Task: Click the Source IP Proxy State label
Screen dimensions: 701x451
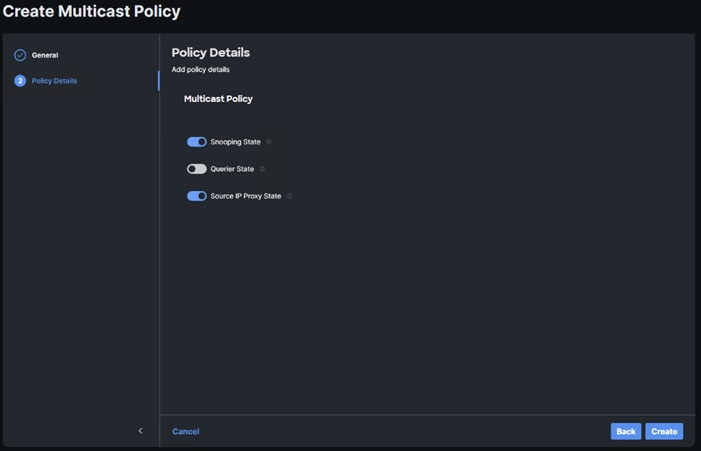Action: (x=246, y=196)
